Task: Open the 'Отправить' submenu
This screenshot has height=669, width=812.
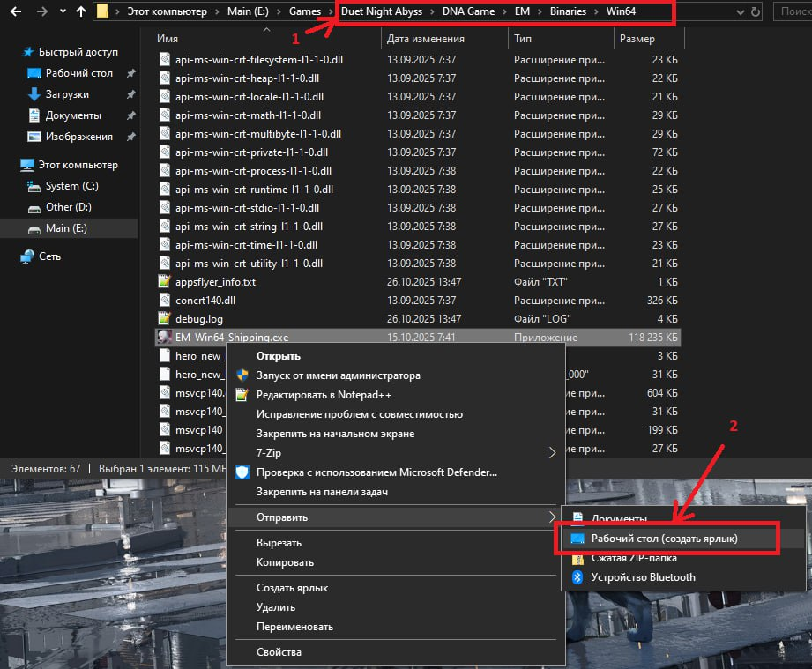Action: 396,517
